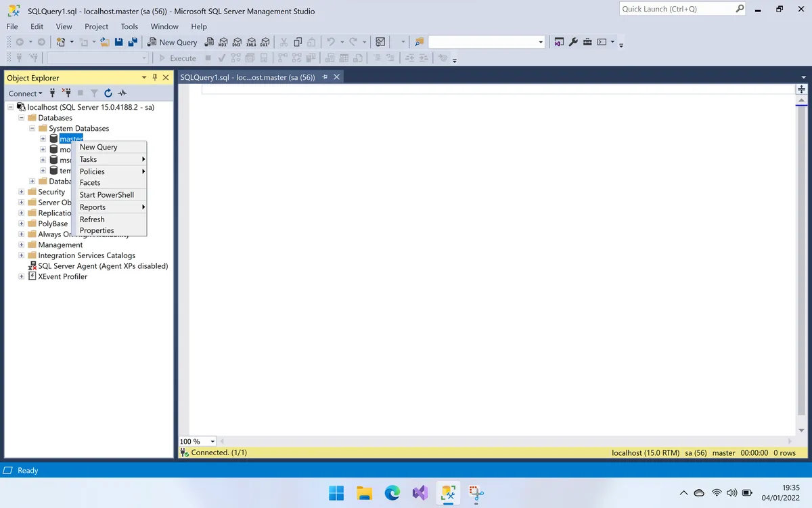Click the Undo arrow icon

[x=331, y=42]
